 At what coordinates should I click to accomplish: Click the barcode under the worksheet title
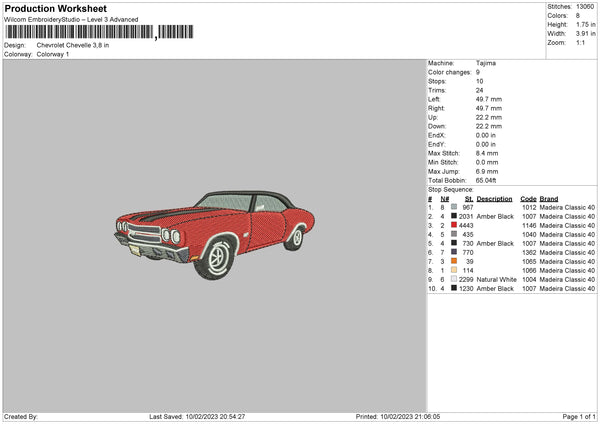pyautogui.click(x=99, y=32)
